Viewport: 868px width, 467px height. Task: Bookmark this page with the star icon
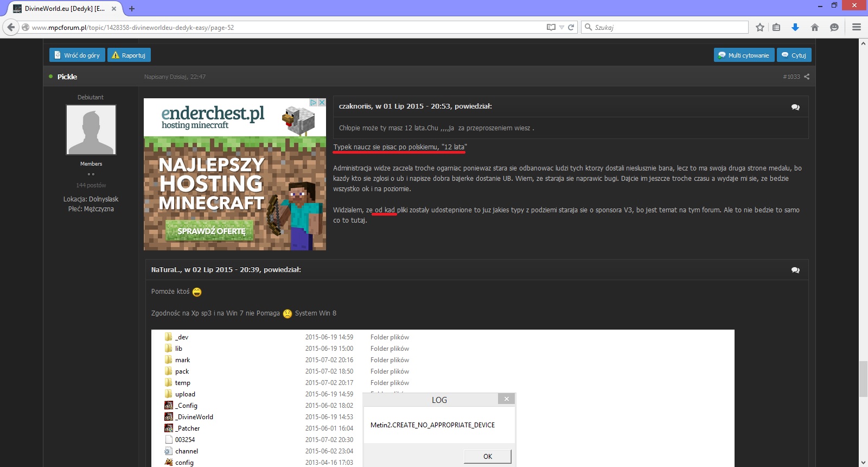point(760,27)
